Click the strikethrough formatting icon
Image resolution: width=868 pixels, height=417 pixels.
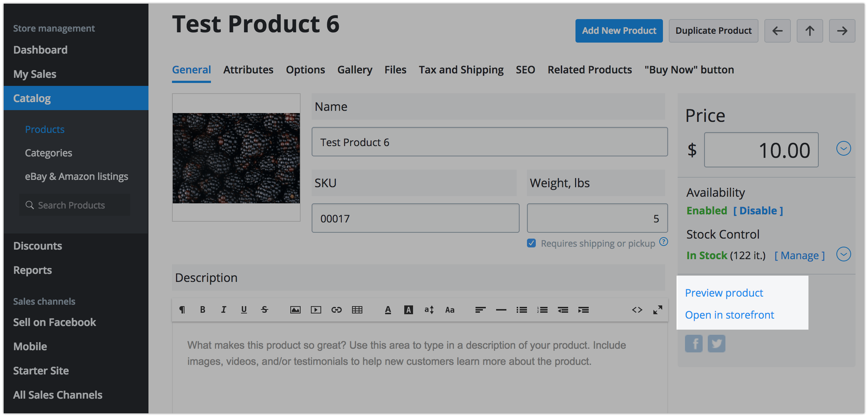[x=265, y=310]
